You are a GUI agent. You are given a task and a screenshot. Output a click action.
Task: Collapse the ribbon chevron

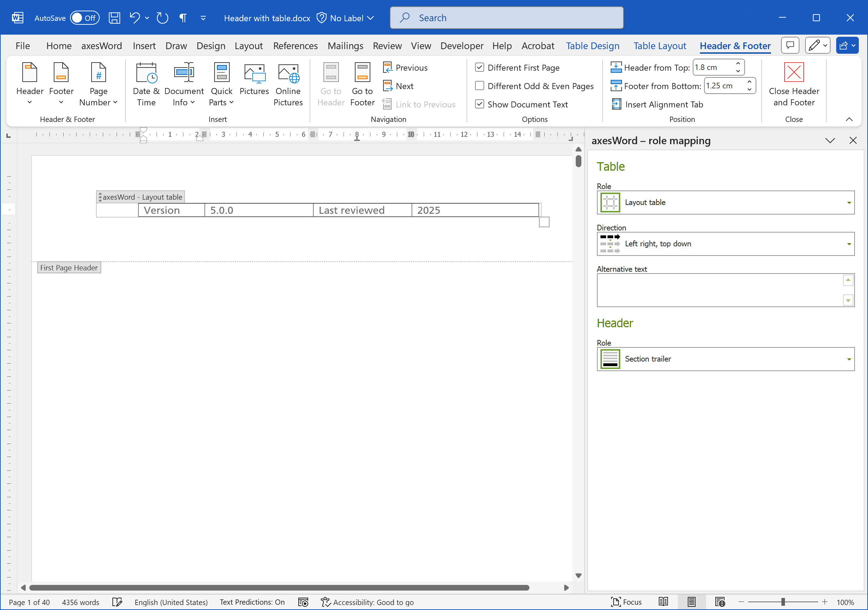coord(849,119)
